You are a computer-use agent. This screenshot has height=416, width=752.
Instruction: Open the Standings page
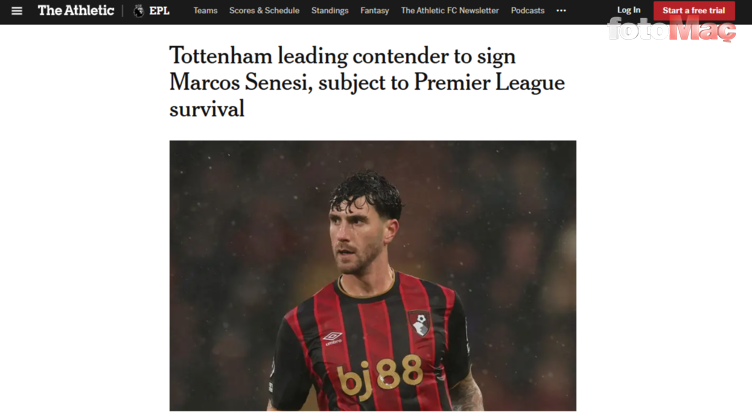pyautogui.click(x=330, y=11)
